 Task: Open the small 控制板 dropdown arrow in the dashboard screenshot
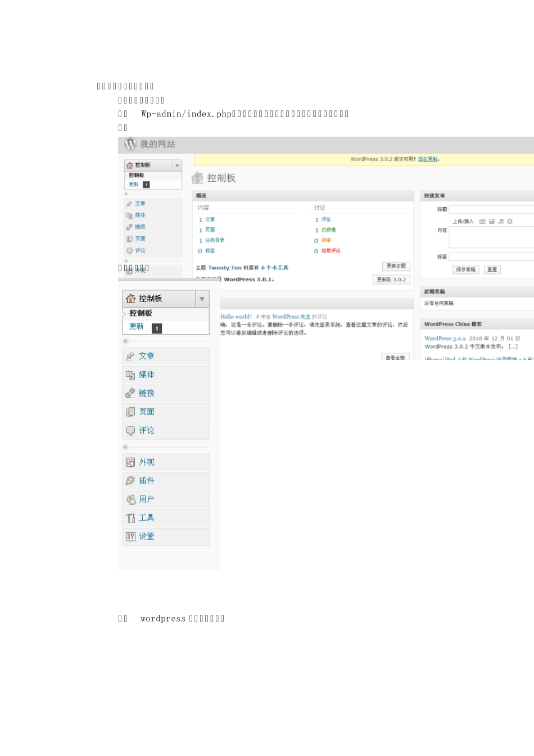tap(177, 165)
